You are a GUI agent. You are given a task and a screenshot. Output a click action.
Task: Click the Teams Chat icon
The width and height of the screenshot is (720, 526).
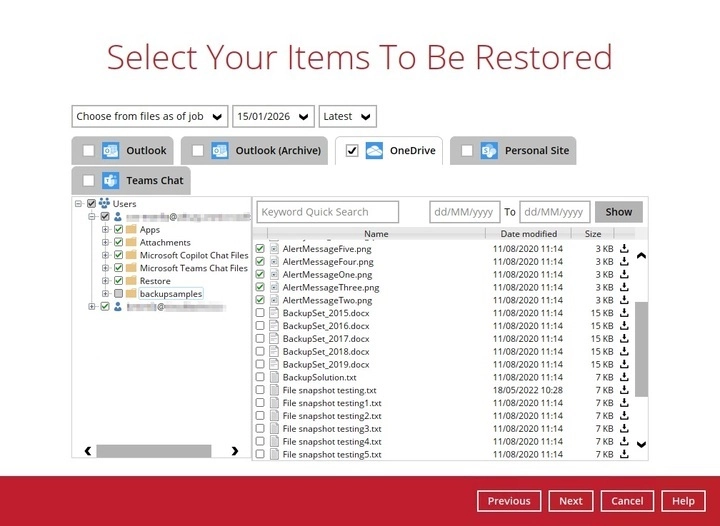pyautogui.click(x=110, y=181)
